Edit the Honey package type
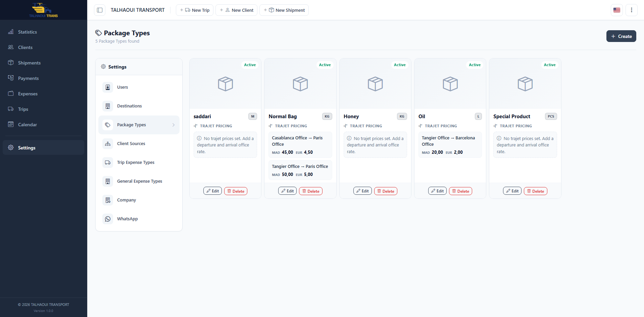644x317 pixels. pos(362,191)
